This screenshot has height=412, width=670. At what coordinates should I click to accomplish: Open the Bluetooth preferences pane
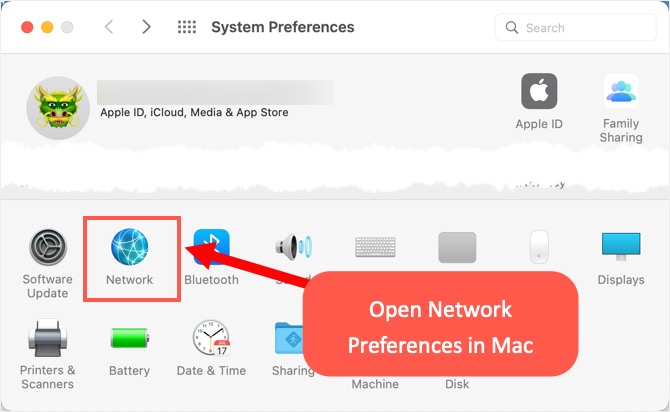pyautogui.click(x=212, y=257)
